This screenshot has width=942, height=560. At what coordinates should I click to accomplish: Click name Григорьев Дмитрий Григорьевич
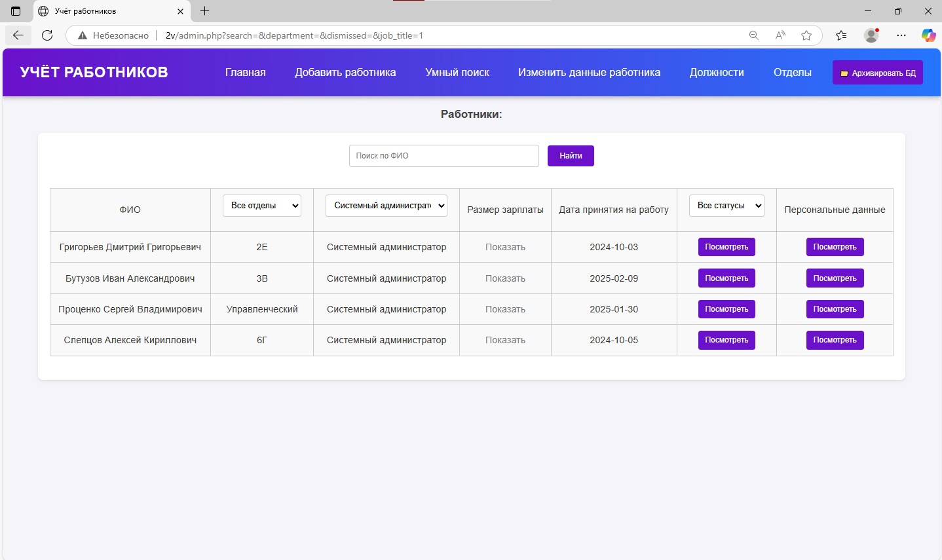tap(130, 247)
